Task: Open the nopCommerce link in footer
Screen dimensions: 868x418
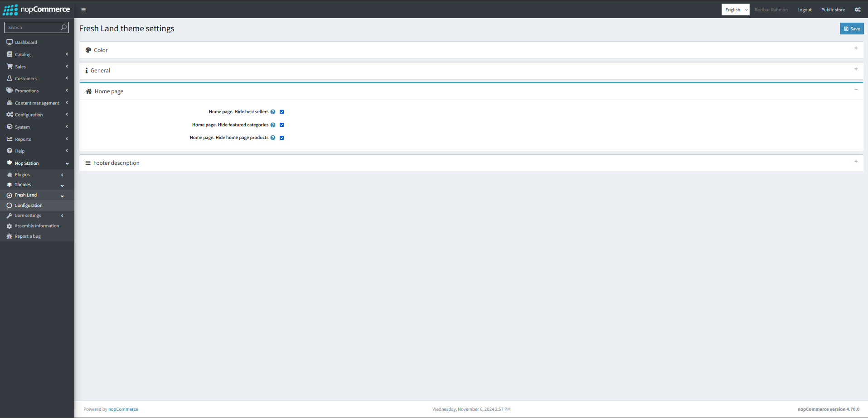Action: coord(123,409)
